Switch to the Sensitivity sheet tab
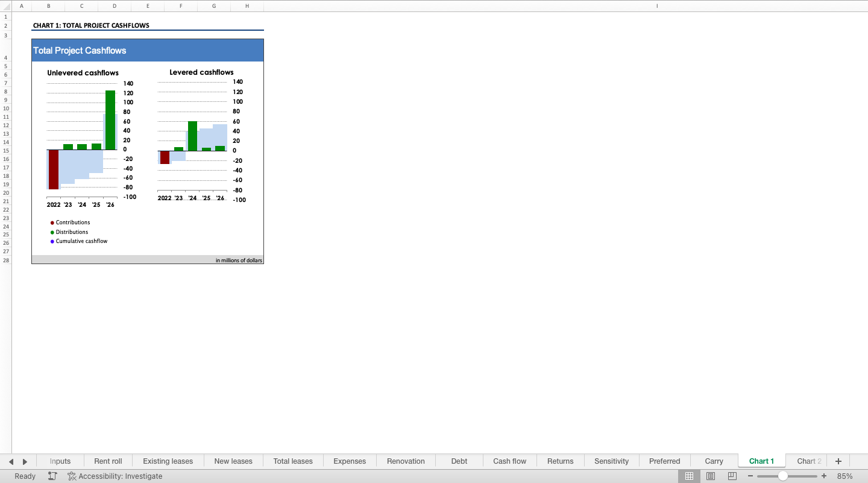 [x=611, y=461]
